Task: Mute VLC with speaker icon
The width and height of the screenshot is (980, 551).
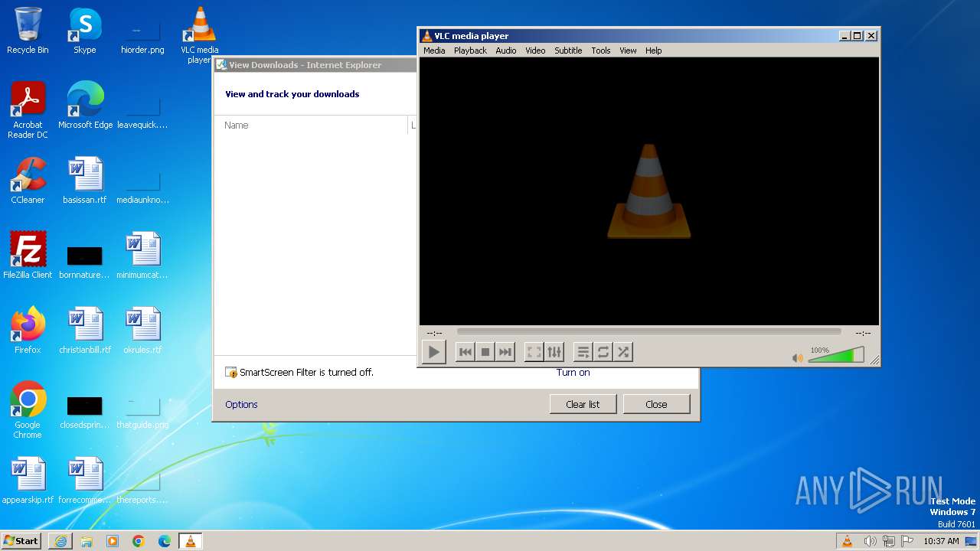Action: click(x=797, y=358)
